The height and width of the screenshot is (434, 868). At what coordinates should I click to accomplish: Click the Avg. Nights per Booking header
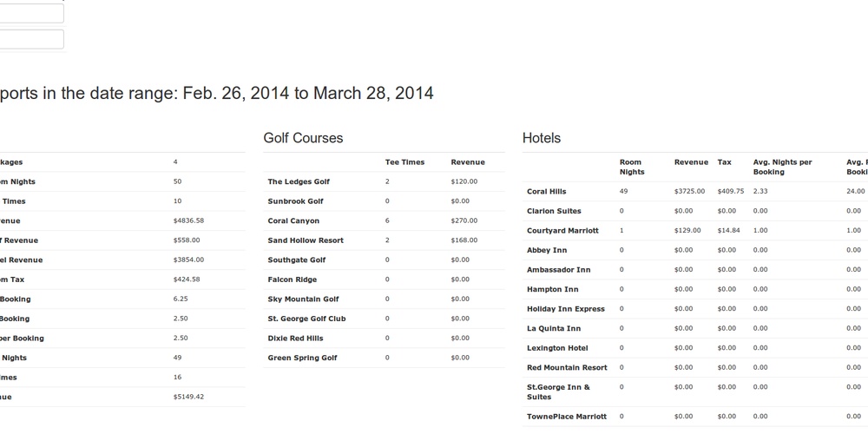tap(782, 167)
